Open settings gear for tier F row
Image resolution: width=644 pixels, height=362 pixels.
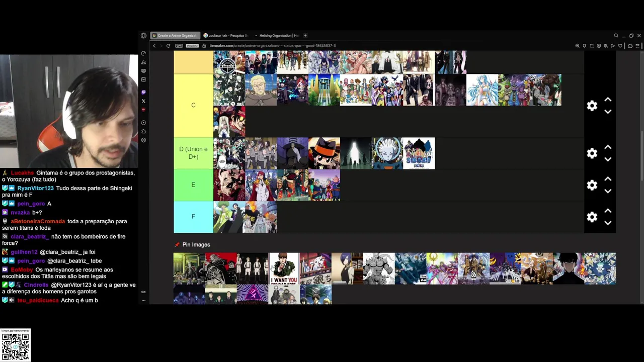[592, 217]
